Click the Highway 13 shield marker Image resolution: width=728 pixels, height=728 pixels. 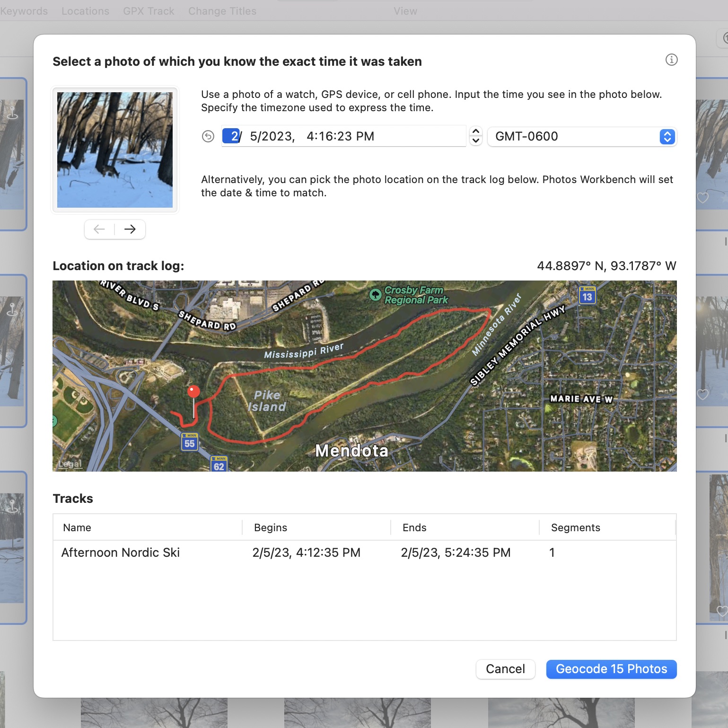(587, 296)
